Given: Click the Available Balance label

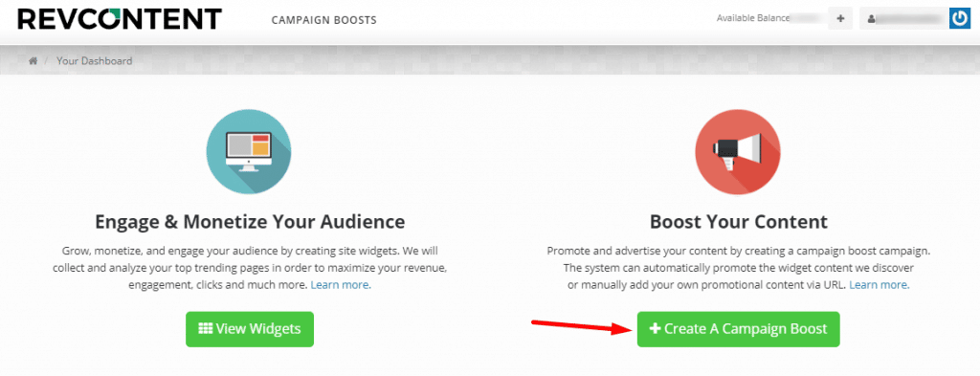Looking at the screenshot, I should pos(753,19).
